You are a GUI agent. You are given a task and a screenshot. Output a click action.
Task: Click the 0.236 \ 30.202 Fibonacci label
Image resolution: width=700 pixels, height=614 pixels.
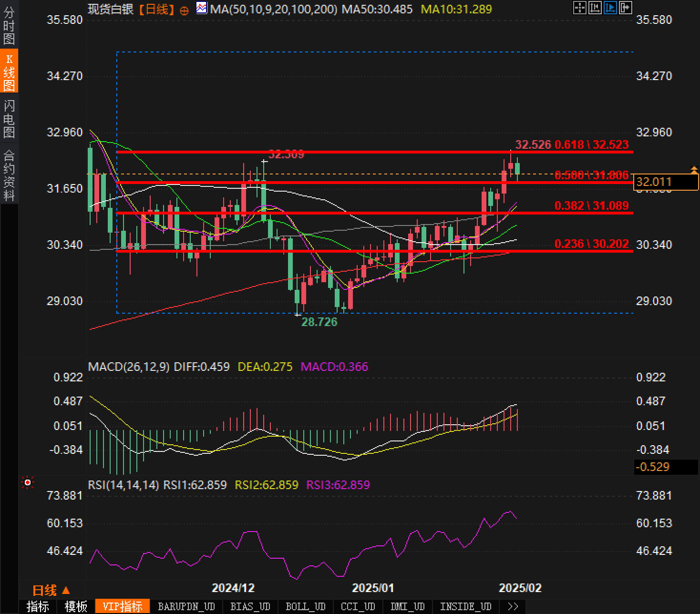[592, 244]
